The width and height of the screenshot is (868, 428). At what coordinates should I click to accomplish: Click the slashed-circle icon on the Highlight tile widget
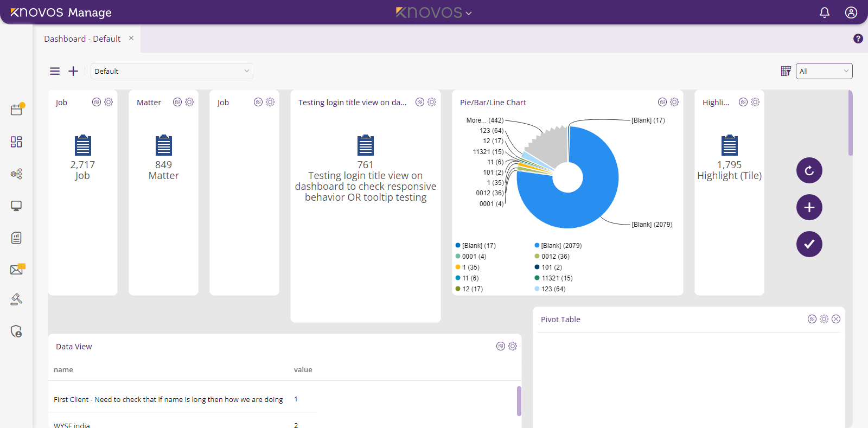coord(743,102)
